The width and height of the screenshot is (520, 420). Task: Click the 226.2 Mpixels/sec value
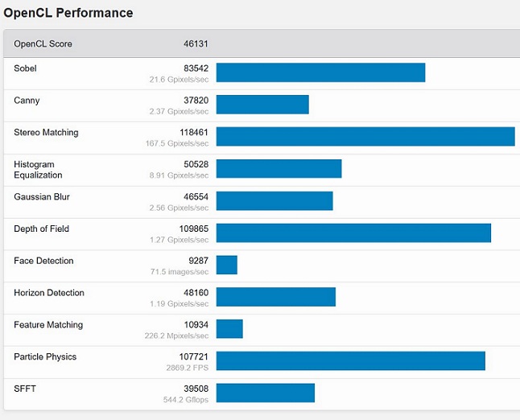[x=176, y=336]
